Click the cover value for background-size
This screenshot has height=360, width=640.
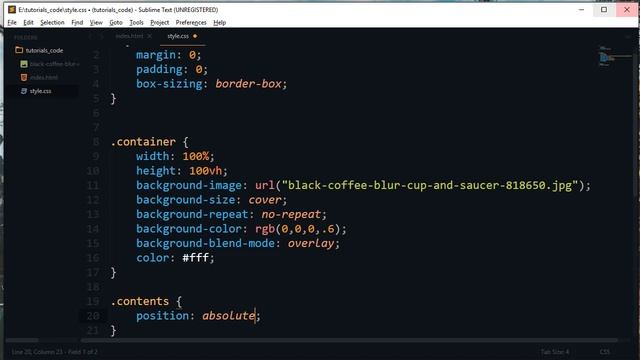265,200
